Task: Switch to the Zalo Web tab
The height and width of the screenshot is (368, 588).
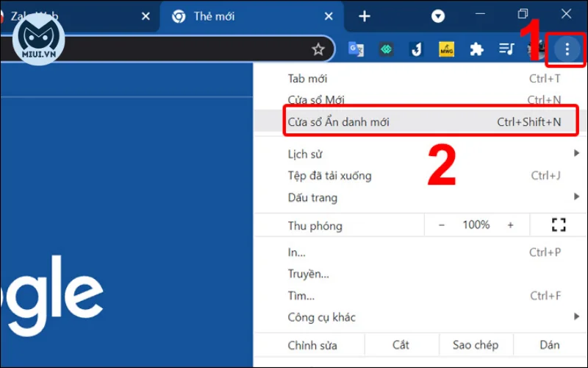Action: tap(79, 17)
